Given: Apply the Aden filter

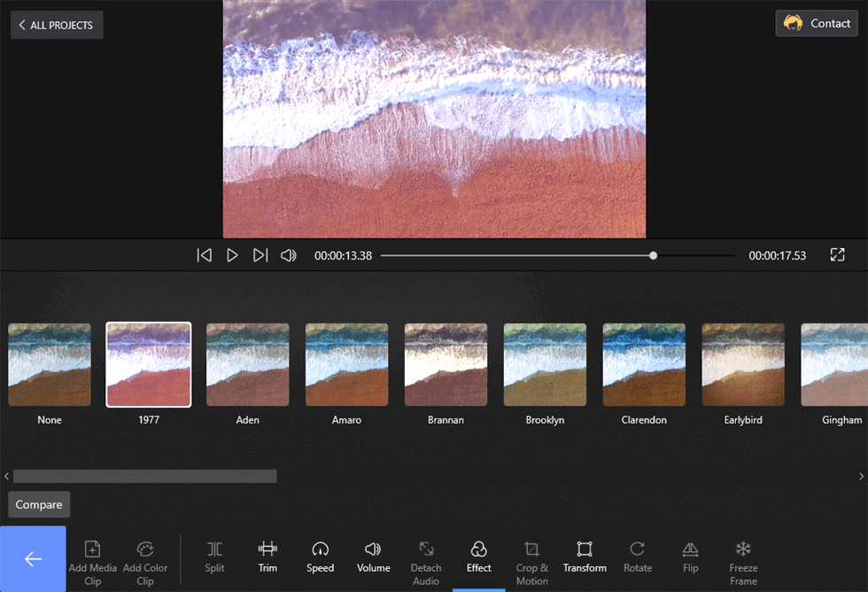Looking at the screenshot, I should [247, 365].
